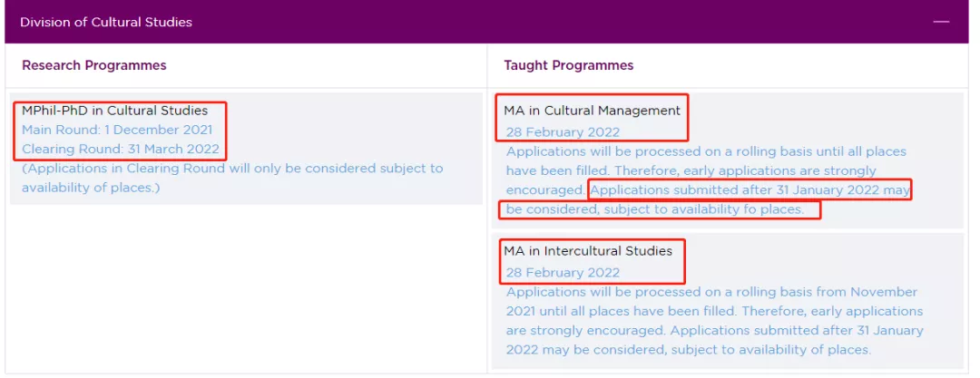Click the boxed 'Applications submitted after 31 January 2022' sentence

click(x=750, y=190)
